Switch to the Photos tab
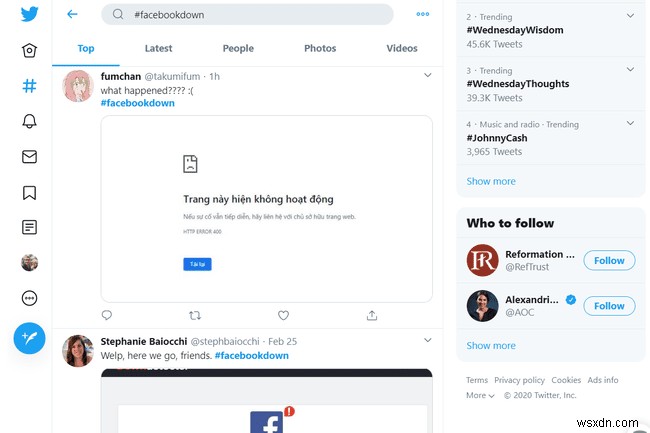 320,48
